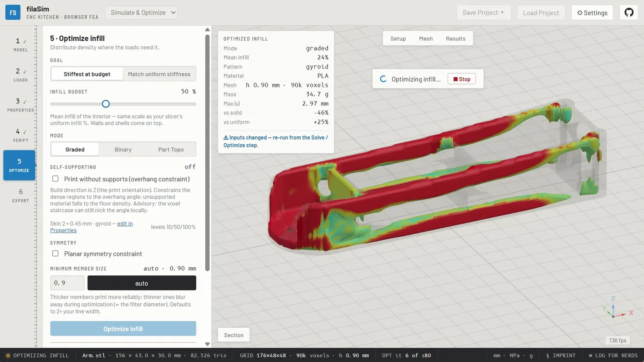Stop the optimization with the red Stop button
The height and width of the screenshot is (362, 644).
462,79
